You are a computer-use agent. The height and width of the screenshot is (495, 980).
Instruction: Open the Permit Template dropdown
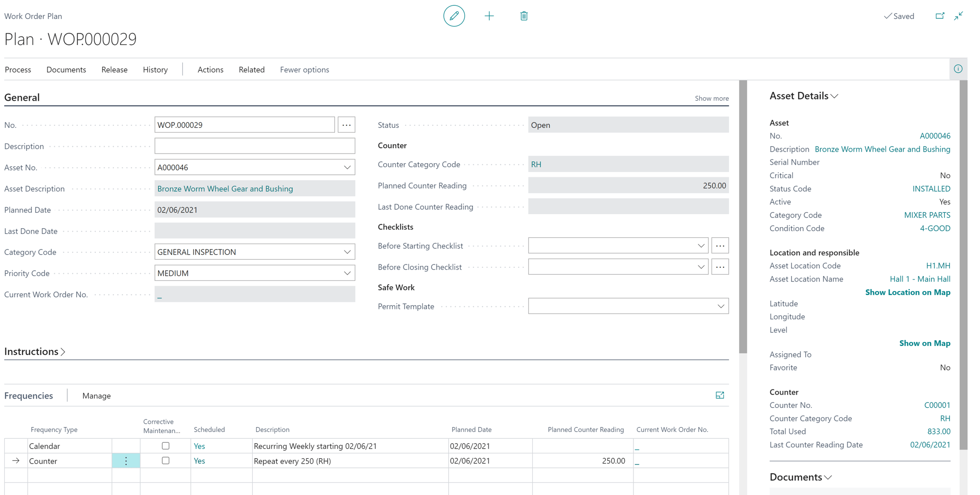click(x=721, y=306)
